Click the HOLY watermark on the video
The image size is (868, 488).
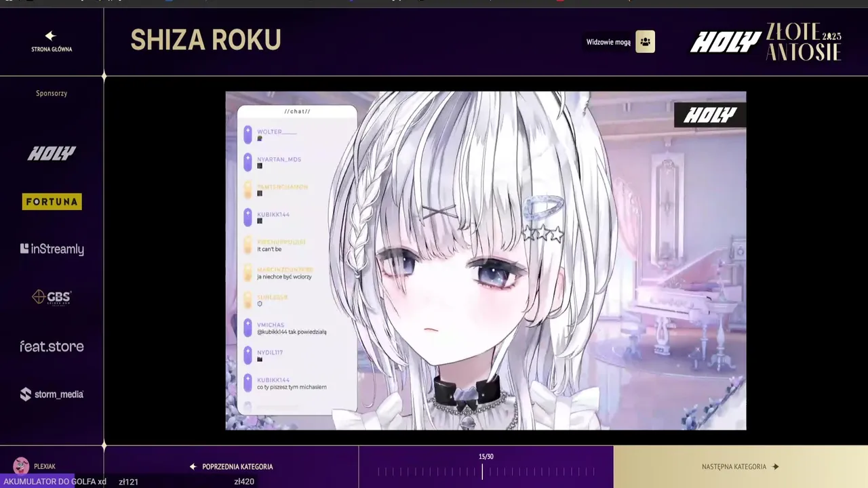click(709, 115)
